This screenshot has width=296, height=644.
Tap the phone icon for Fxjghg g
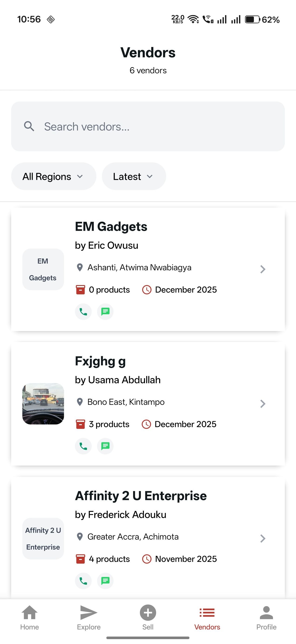click(83, 446)
